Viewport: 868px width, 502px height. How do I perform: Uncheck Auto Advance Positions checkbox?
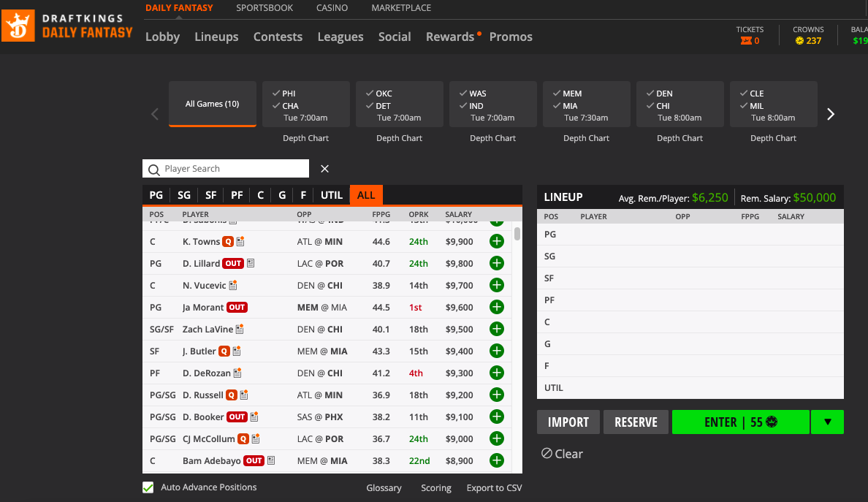tap(148, 487)
